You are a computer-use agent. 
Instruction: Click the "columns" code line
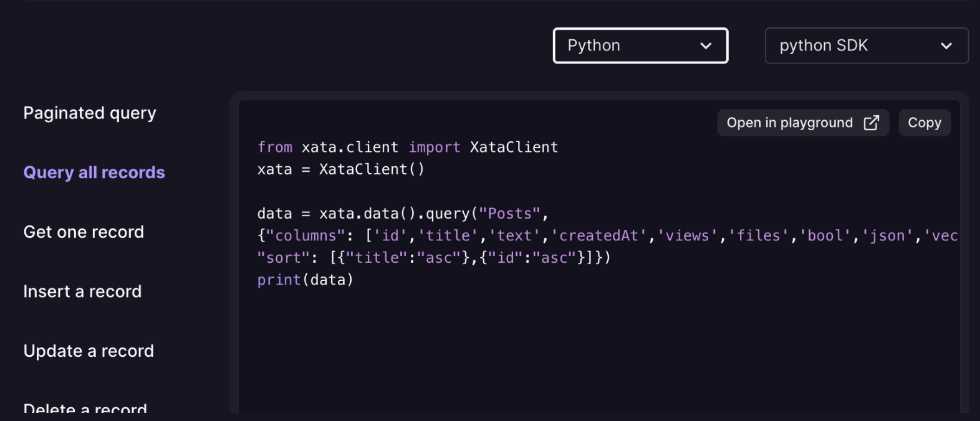tap(608, 235)
